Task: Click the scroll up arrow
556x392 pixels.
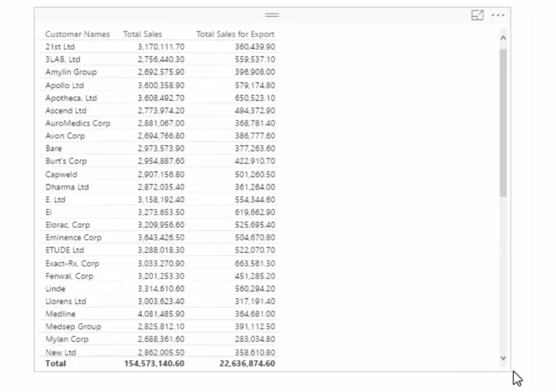Action: 502,38
